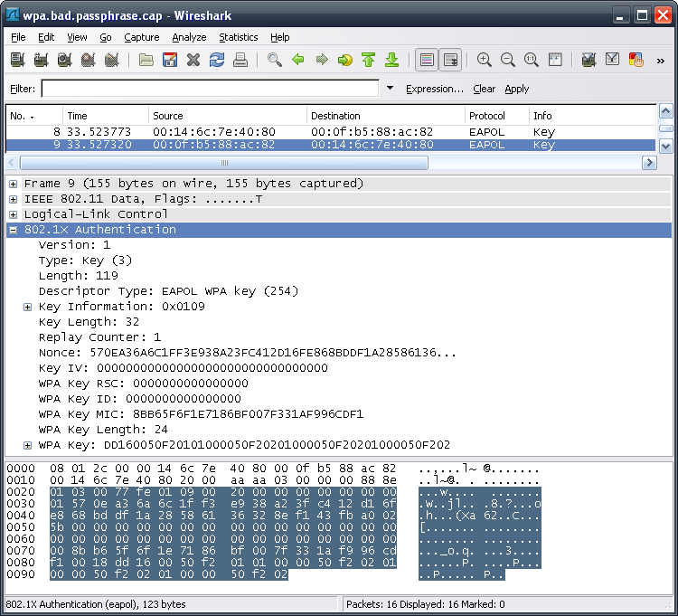Open a capture file using folder icon
This screenshot has height=616, width=678.
tap(146, 61)
